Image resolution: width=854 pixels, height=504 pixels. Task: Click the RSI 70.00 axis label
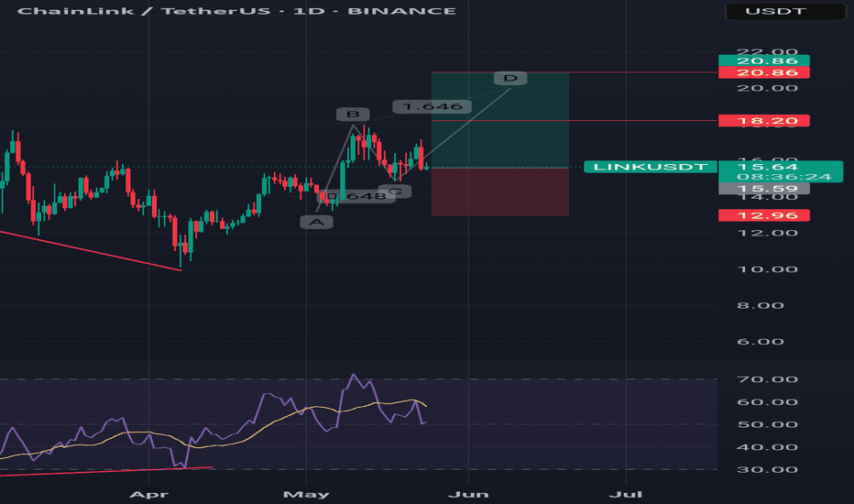[767, 379]
